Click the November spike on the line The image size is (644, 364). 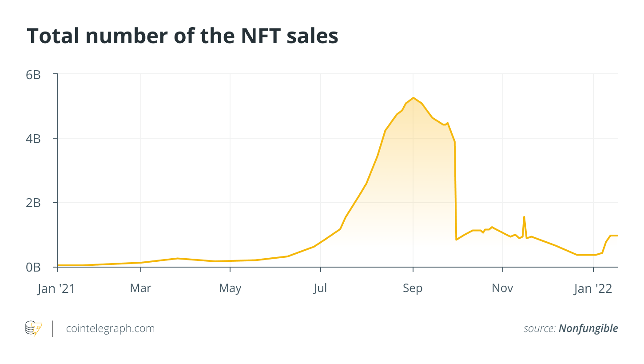coord(524,217)
